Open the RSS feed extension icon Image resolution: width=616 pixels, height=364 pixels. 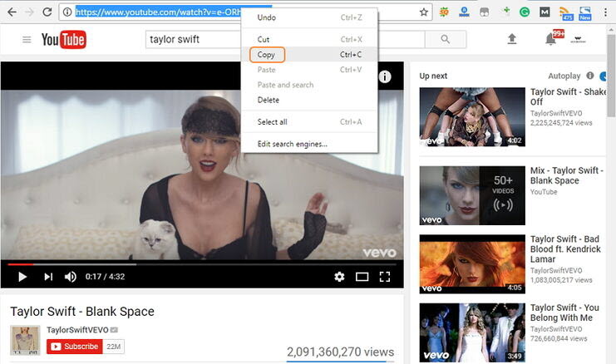pos(566,13)
